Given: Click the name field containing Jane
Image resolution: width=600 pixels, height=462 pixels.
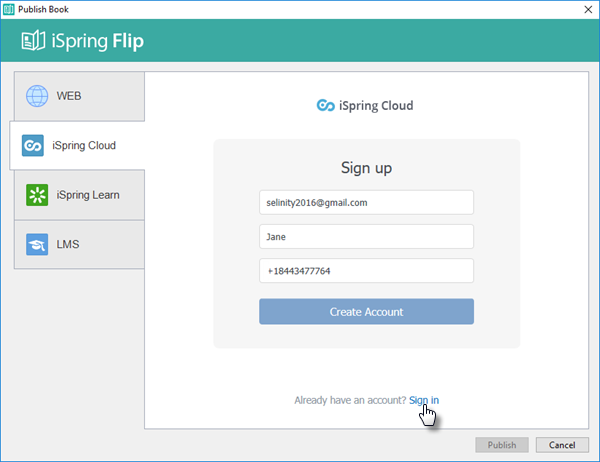Looking at the screenshot, I should tap(366, 237).
